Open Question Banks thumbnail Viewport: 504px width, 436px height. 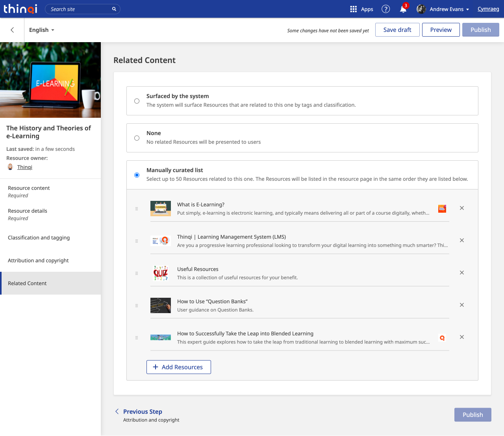pyautogui.click(x=161, y=306)
